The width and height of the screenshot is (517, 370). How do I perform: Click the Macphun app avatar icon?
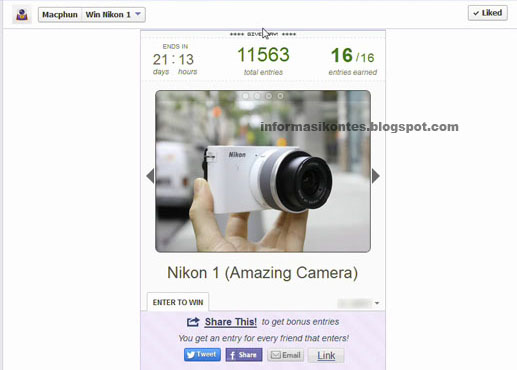click(22, 15)
